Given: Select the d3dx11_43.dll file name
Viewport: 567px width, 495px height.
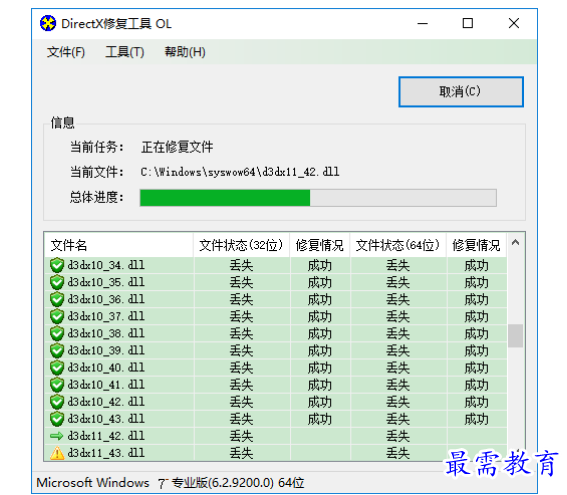Looking at the screenshot, I should pyautogui.click(x=106, y=453).
